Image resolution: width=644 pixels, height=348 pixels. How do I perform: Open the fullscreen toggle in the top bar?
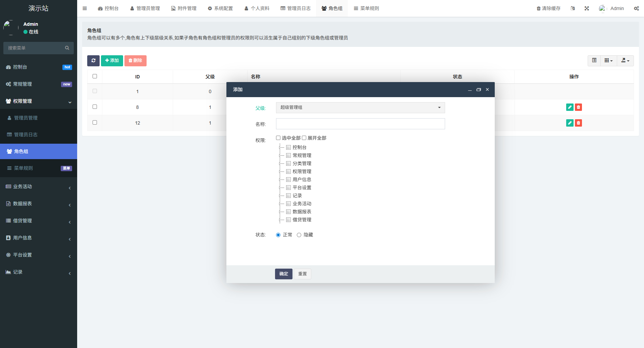586,8
